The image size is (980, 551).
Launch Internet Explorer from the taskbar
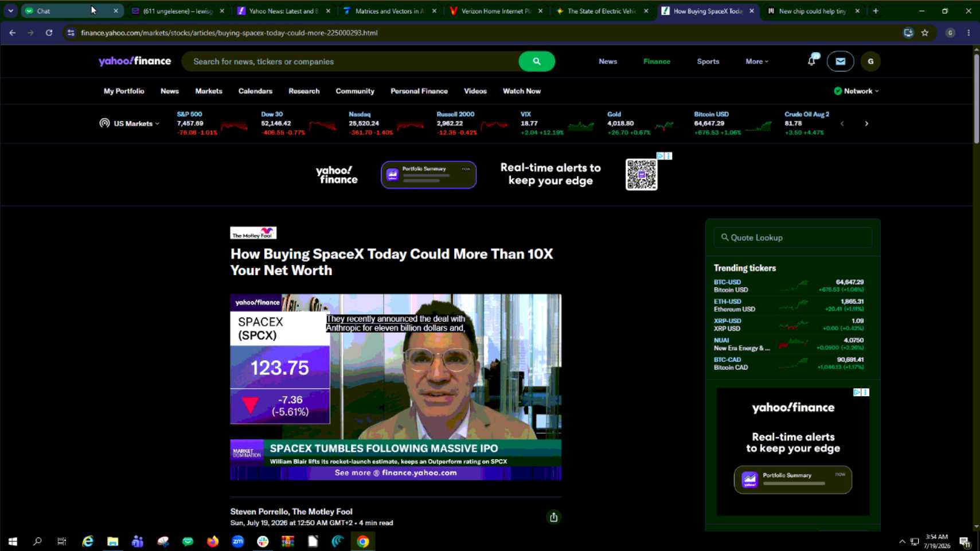pos(88,541)
